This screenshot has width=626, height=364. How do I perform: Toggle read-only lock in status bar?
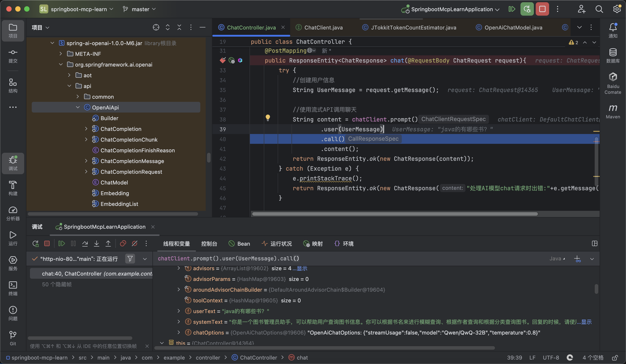point(615,358)
